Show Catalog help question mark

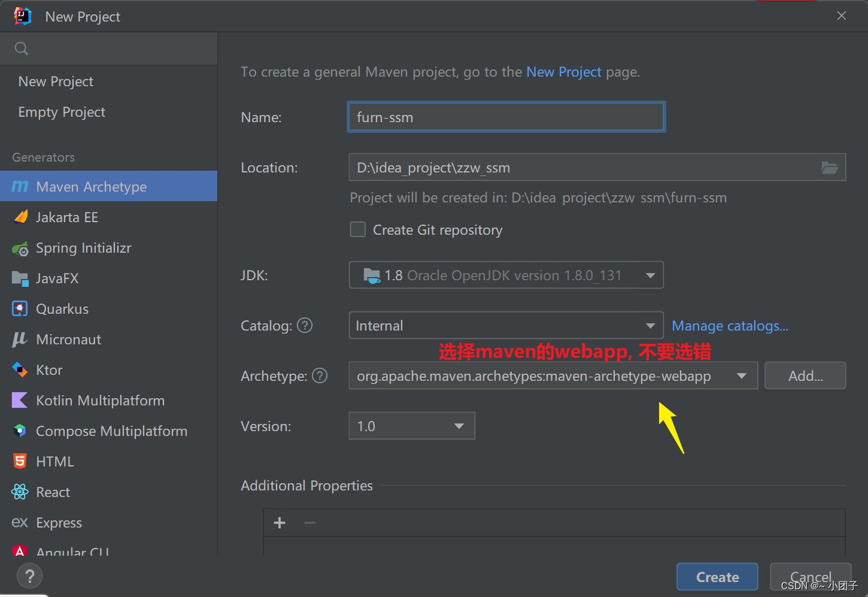[305, 325]
